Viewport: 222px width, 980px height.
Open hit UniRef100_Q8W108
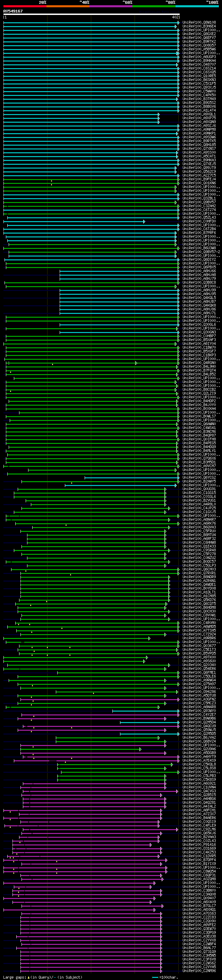(199, 23)
